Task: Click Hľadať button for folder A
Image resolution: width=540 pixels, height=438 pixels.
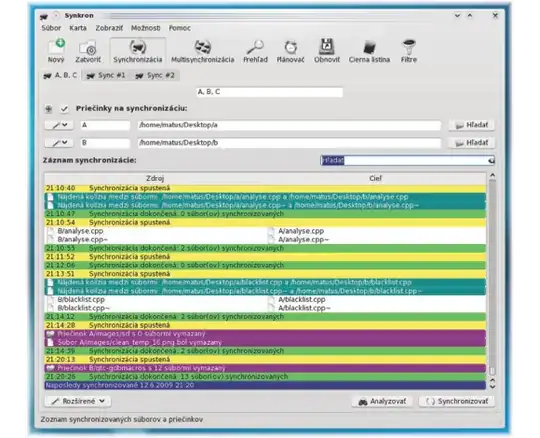Action: (471, 125)
